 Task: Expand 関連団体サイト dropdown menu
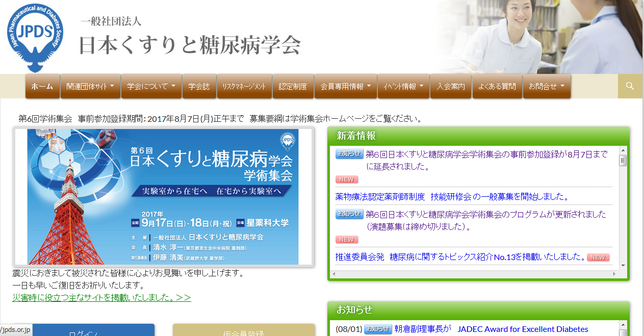[90, 87]
